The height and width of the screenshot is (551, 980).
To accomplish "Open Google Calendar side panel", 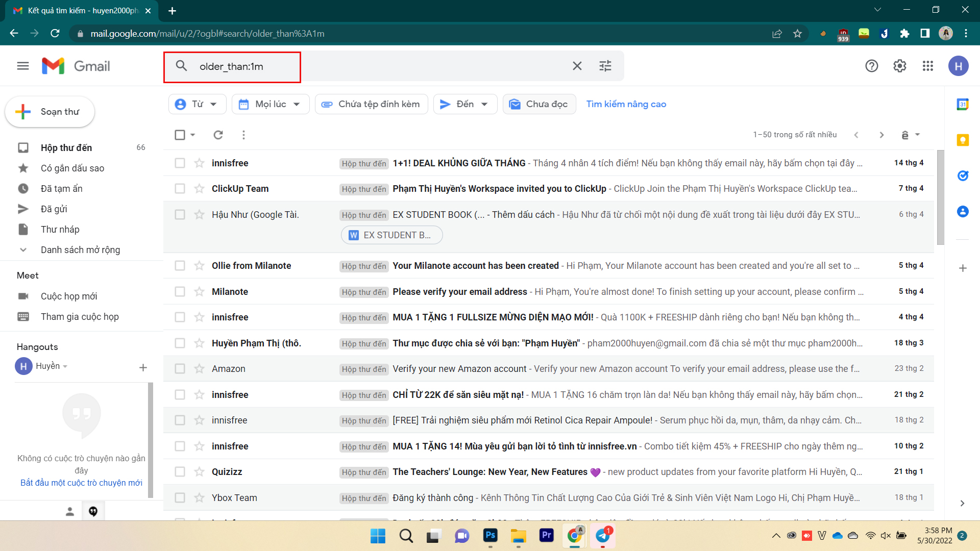I will 963,104.
